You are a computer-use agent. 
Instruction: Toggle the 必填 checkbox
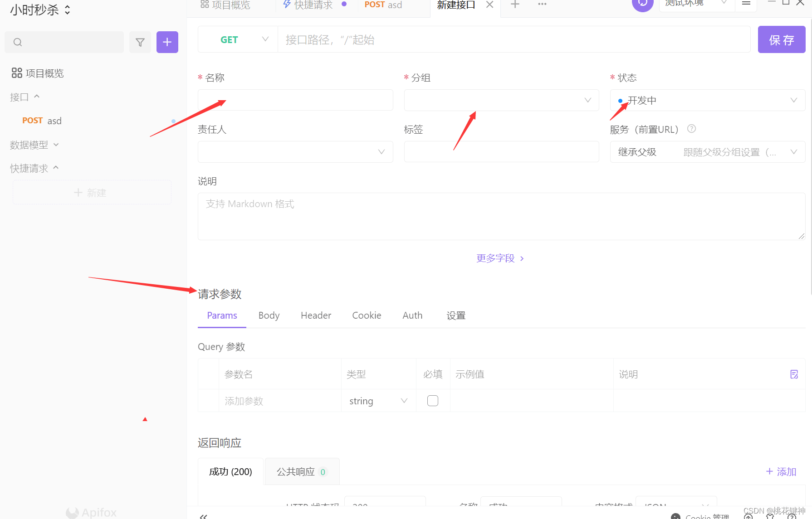coord(433,401)
